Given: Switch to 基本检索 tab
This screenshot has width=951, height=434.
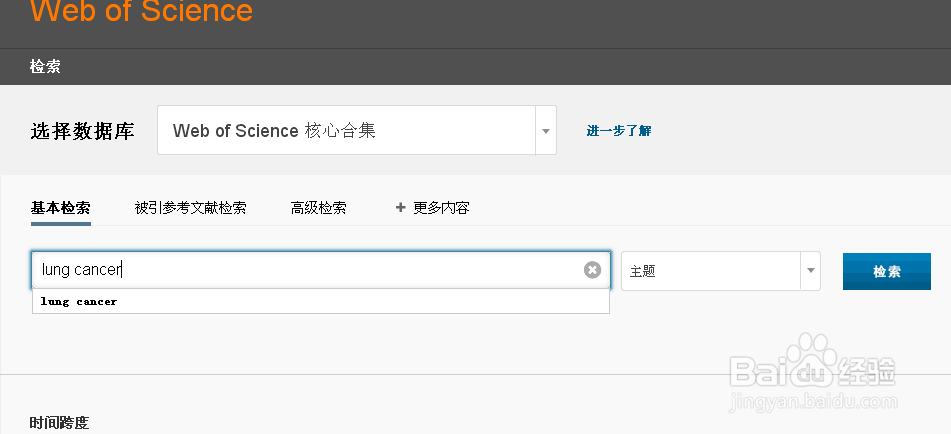Looking at the screenshot, I should [x=61, y=208].
